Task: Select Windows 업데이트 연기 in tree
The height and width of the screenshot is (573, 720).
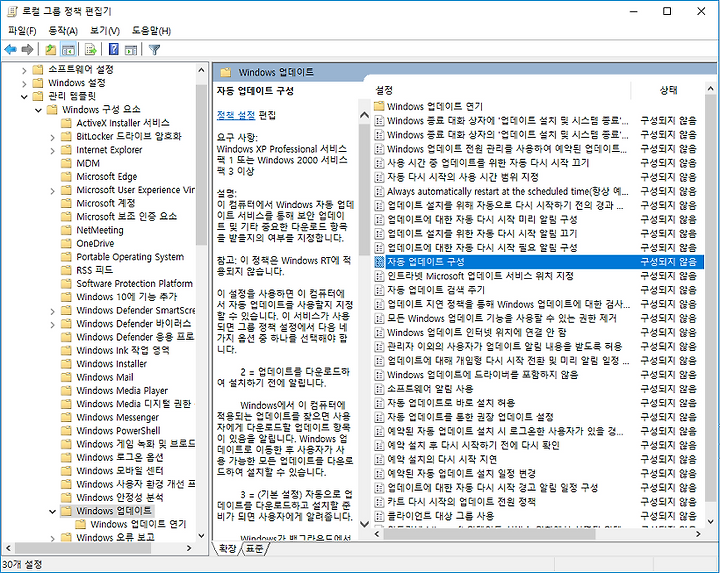Action: click(138, 524)
